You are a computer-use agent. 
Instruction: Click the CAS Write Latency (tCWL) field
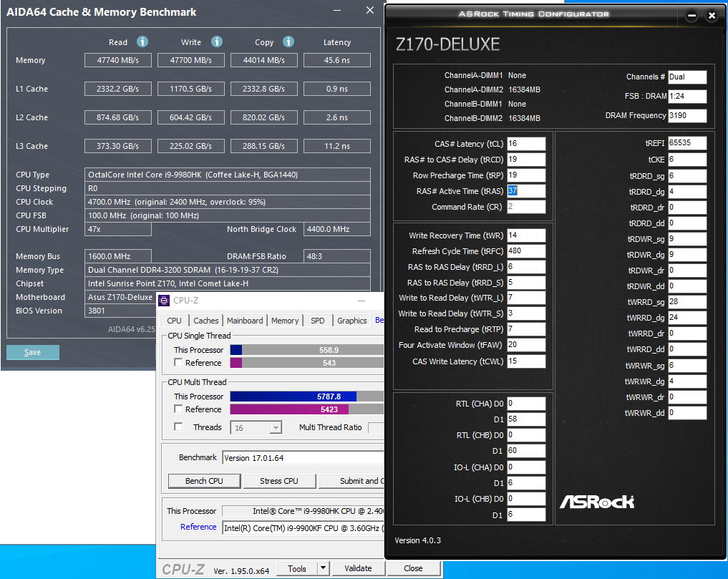[x=526, y=361]
